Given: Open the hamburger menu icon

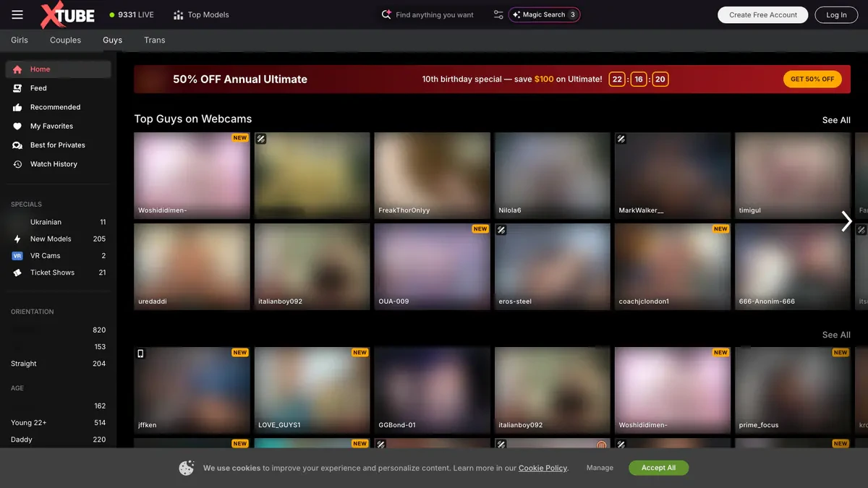Looking at the screenshot, I should coord(17,14).
